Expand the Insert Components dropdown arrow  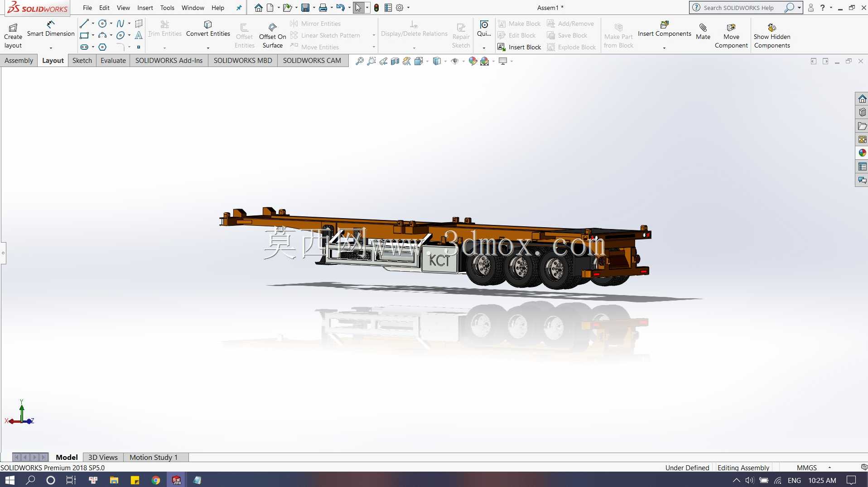[664, 48]
